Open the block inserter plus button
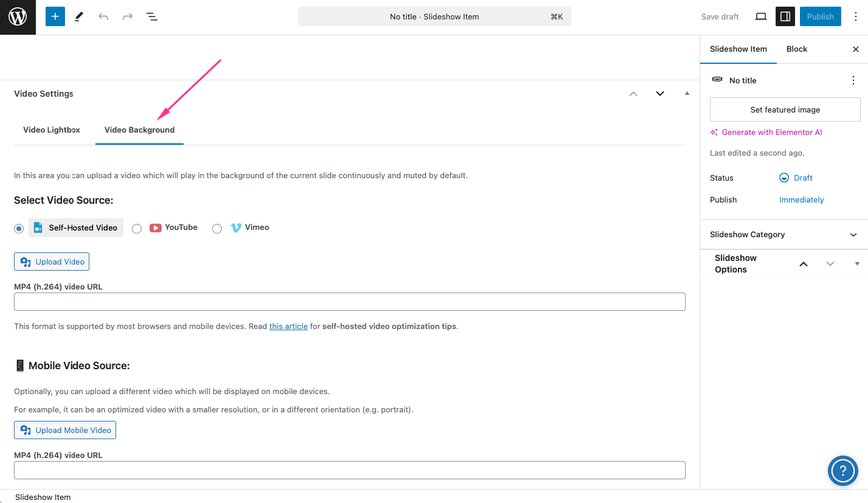 pyautogui.click(x=55, y=16)
